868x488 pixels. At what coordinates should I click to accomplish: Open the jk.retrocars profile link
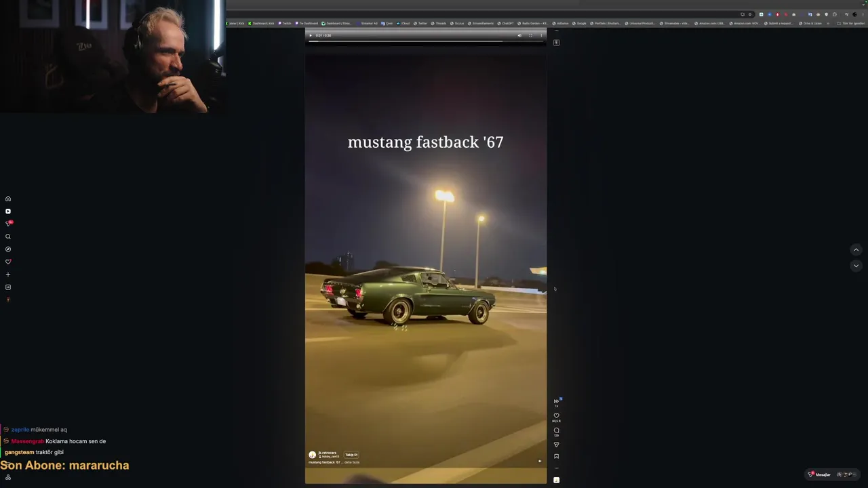327,453
